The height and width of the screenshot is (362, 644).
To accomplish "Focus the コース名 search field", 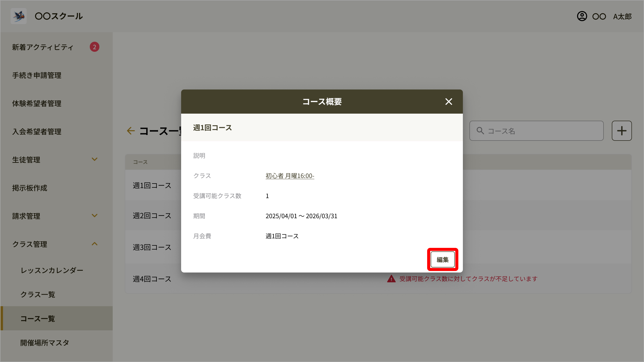I will click(536, 131).
